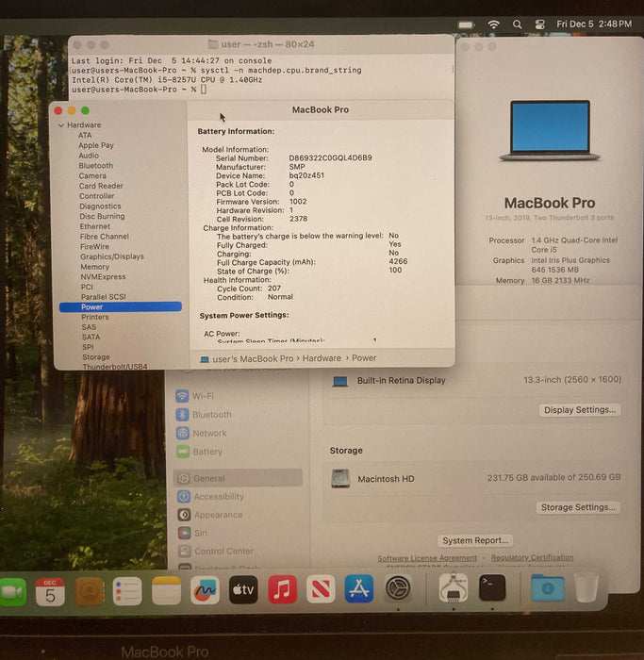Open Wi-Fi menu in the menu bar
Viewport: 644px width, 660px height.
(x=493, y=25)
